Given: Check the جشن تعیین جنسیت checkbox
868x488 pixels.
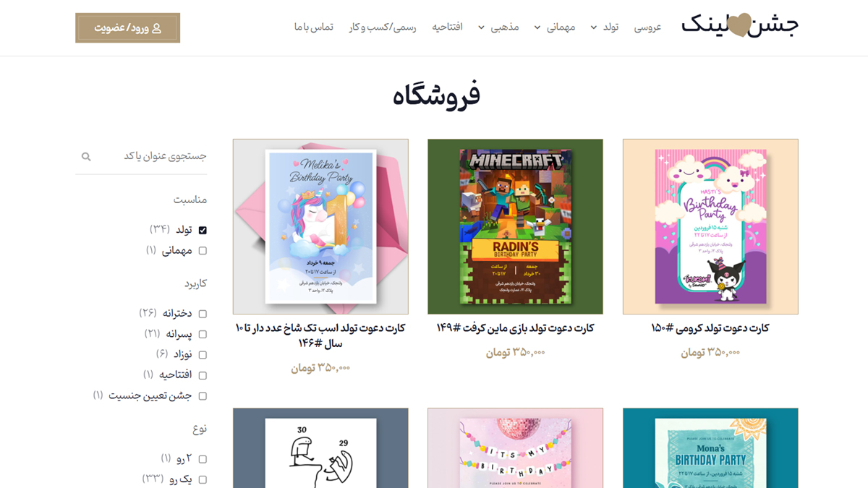Looking at the screenshot, I should point(203,395).
